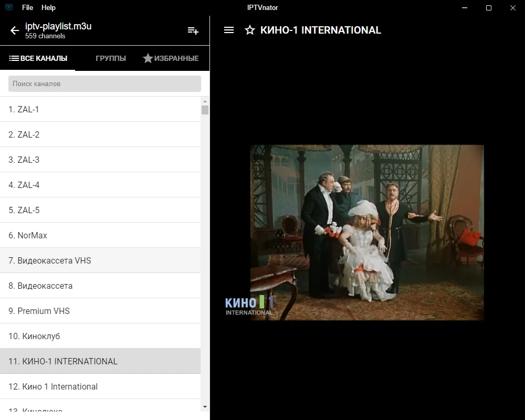Image resolution: width=525 pixels, height=420 pixels.
Task: Maximize the IPTVnator window
Action: (488, 8)
